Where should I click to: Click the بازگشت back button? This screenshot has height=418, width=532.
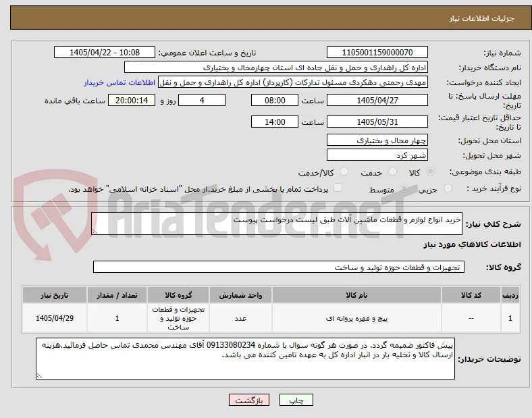249,400
